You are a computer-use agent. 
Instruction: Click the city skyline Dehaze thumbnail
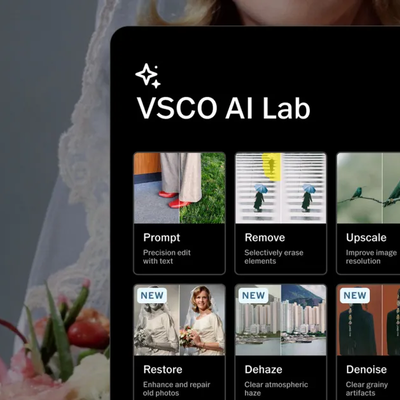281,320
